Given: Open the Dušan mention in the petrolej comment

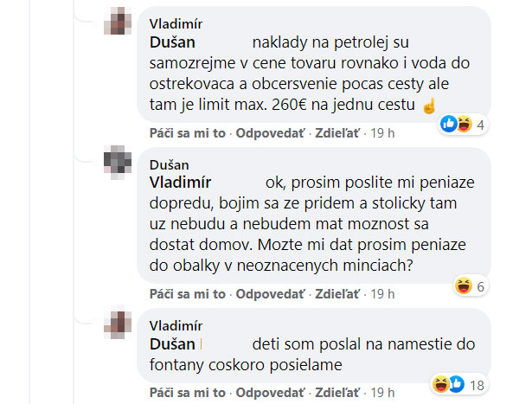Looking at the screenshot, I should pyautogui.click(x=172, y=42).
